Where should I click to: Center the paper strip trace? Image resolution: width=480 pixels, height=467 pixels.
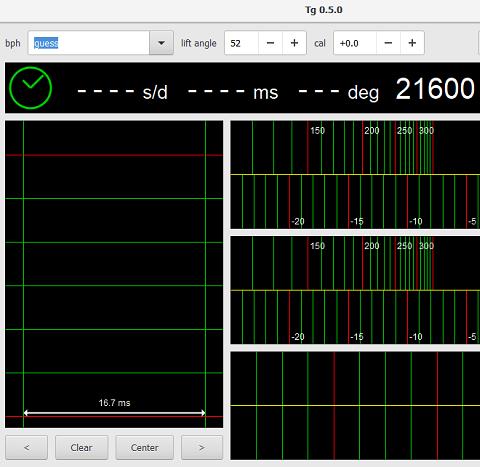[x=144, y=447]
